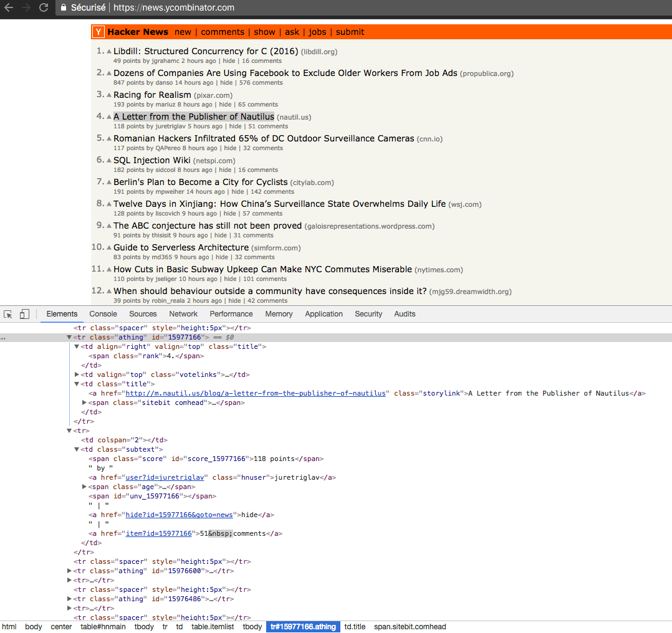Screen dimensions: 672x633
Task: Open the submit link in the navigation
Action: [x=350, y=32]
